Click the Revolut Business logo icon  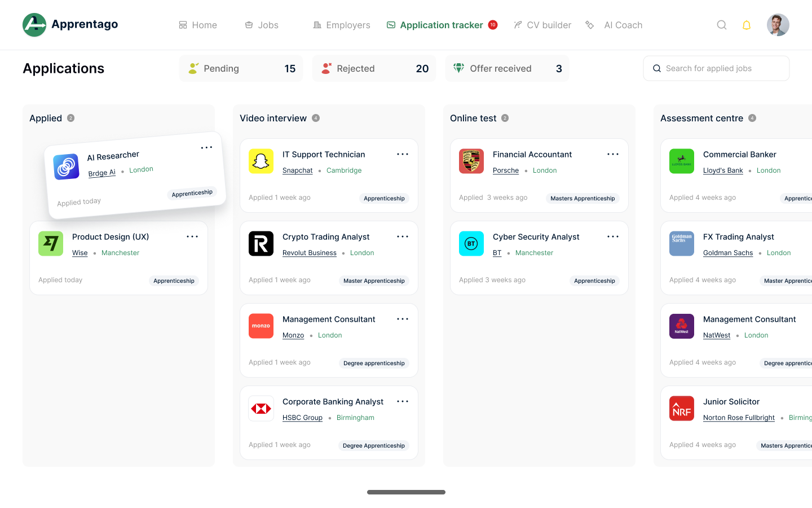click(261, 244)
